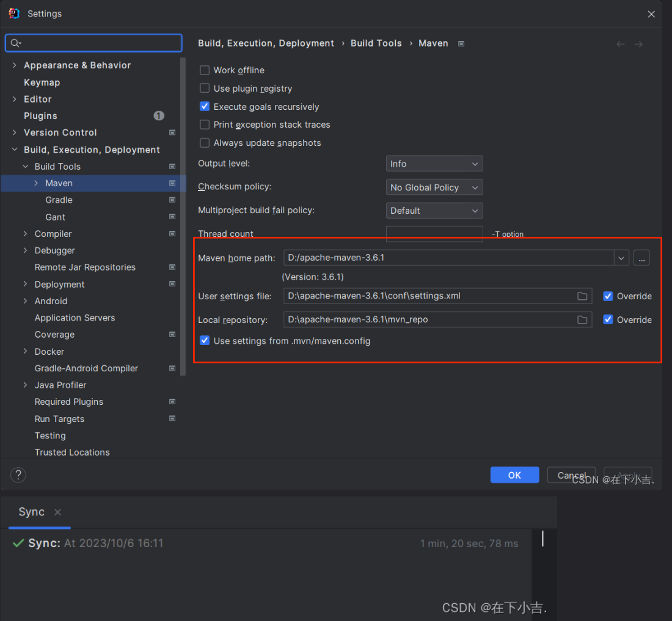
Task: Click the Thread count input field
Action: tap(434, 234)
